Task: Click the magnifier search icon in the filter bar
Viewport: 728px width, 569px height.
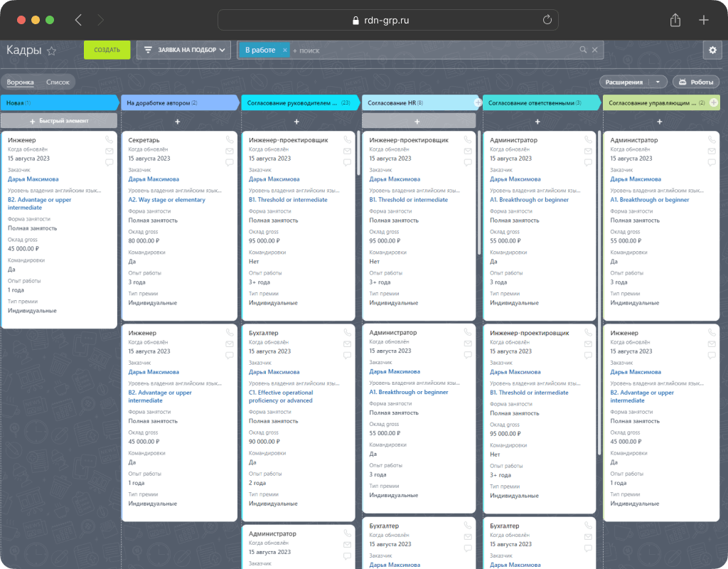Action: tap(583, 50)
